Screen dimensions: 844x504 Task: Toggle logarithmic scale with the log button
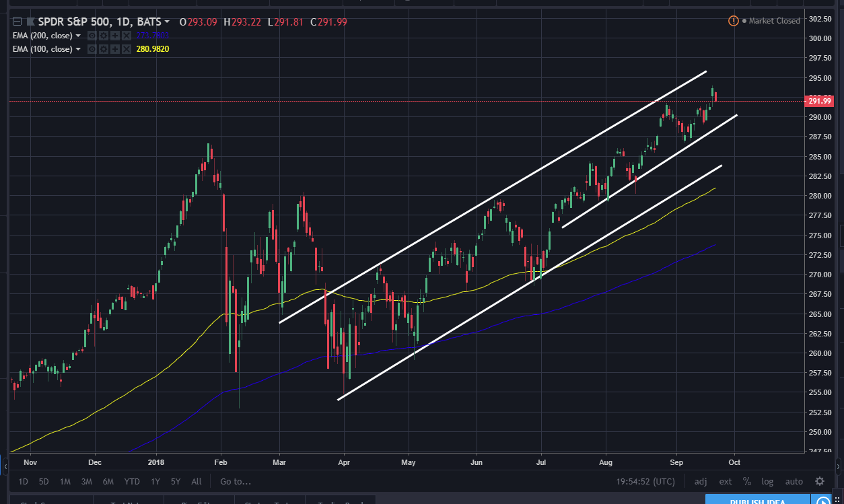pos(767,481)
